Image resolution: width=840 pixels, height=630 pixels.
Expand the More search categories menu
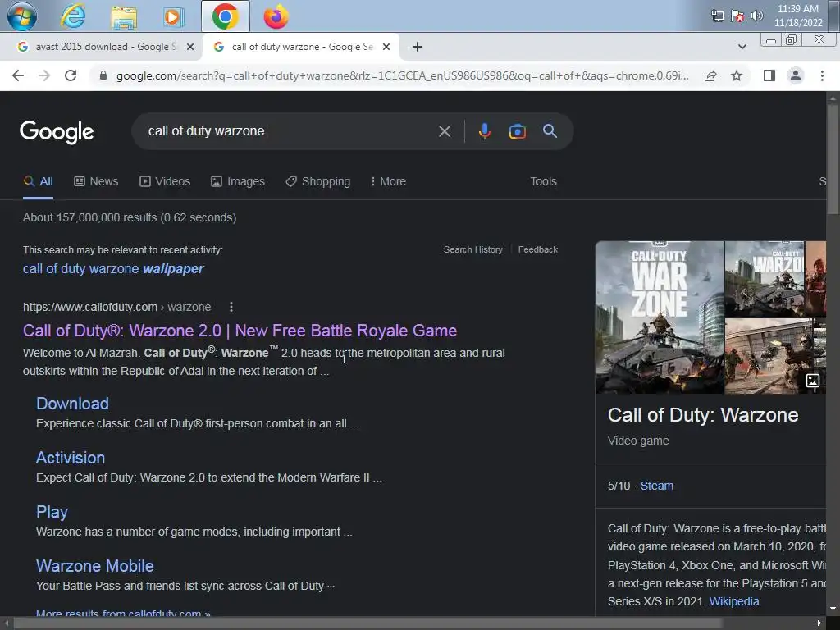point(388,181)
